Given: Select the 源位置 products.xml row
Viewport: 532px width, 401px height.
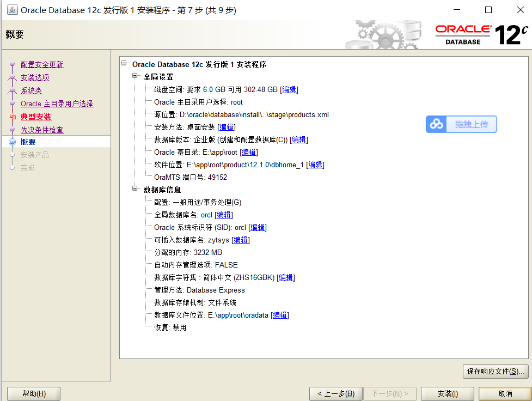Looking at the screenshot, I should pos(242,115).
